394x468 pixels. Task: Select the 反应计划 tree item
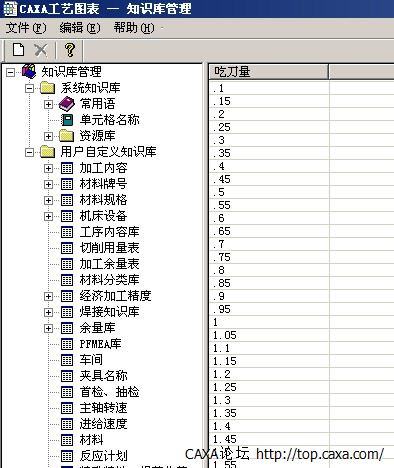103,456
